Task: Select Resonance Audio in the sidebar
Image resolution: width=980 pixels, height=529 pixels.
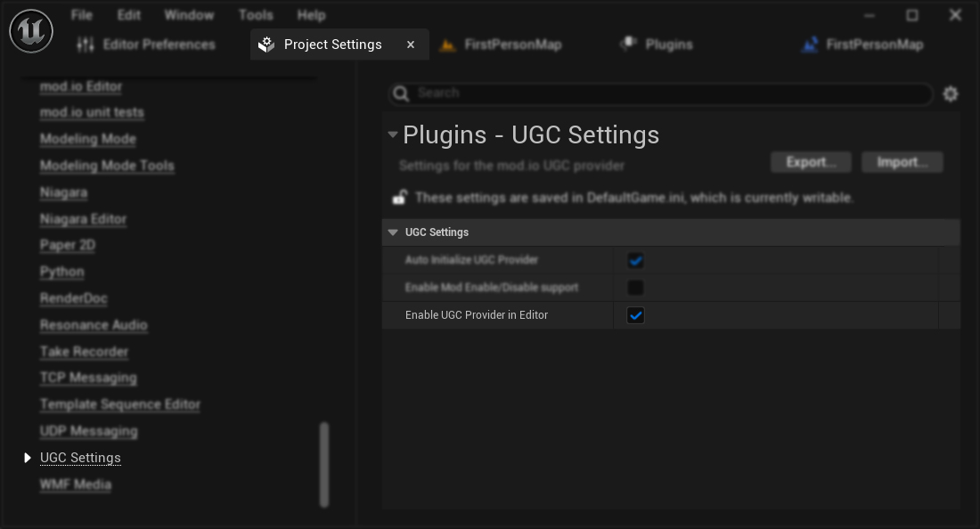Action: [94, 325]
